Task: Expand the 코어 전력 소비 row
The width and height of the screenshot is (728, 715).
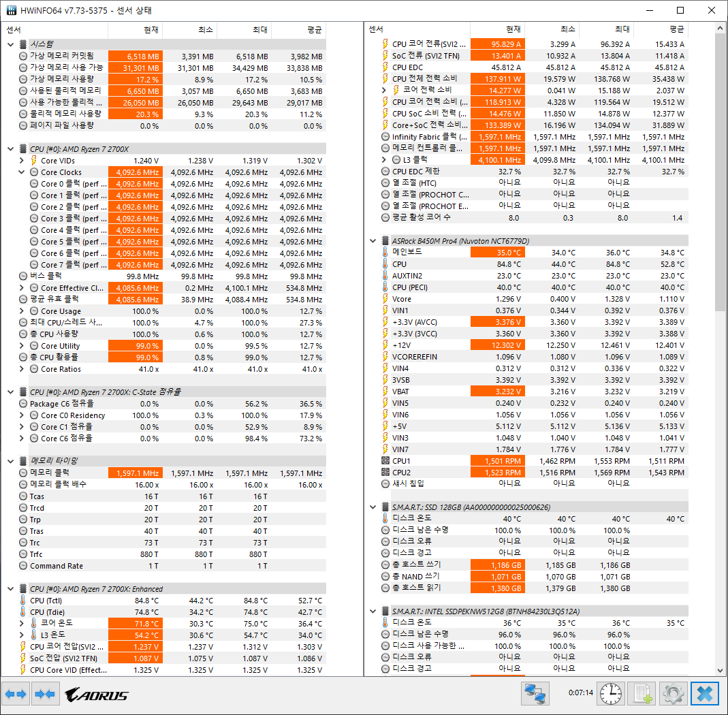Action: click(x=383, y=90)
